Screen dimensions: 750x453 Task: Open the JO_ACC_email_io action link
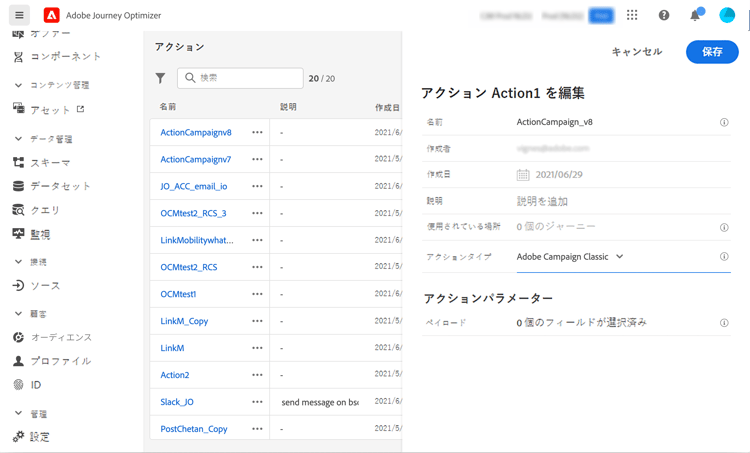pyautogui.click(x=194, y=186)
